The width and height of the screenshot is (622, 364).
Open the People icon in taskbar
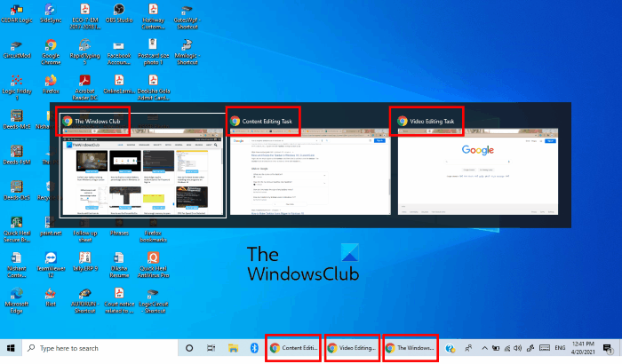point(468,348)
